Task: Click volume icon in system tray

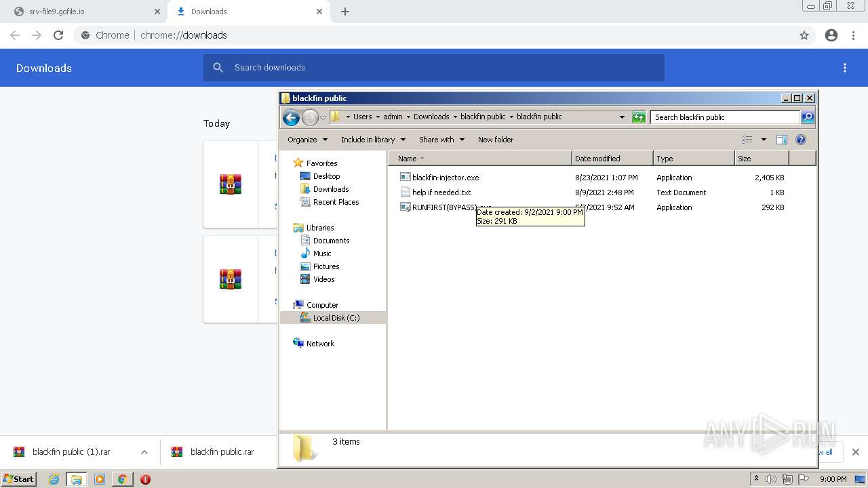Action: [x=771, y=479]
